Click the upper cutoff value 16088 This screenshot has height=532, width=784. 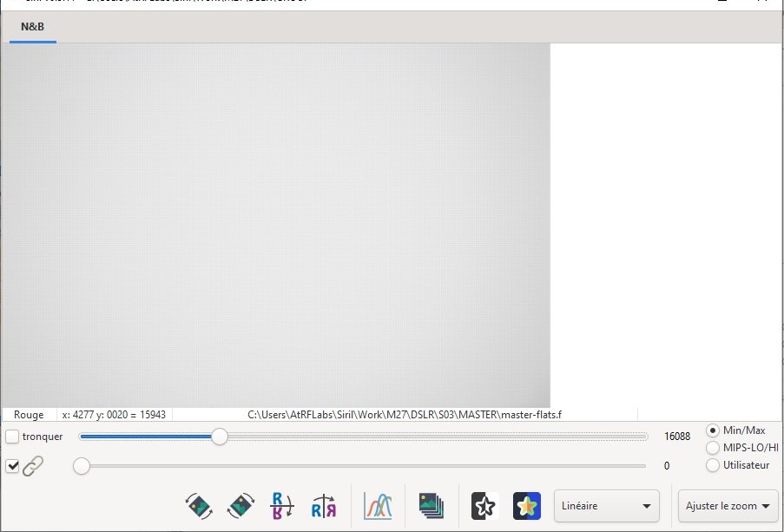(677, 437)
